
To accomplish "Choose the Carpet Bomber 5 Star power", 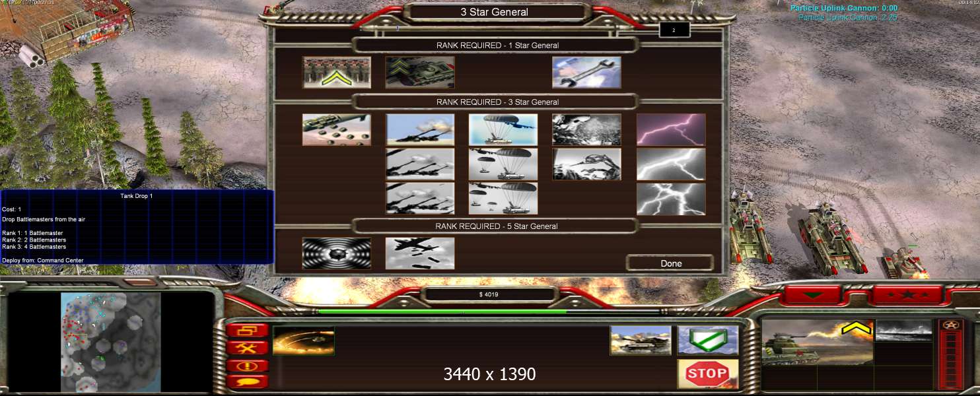I will 420,253.
